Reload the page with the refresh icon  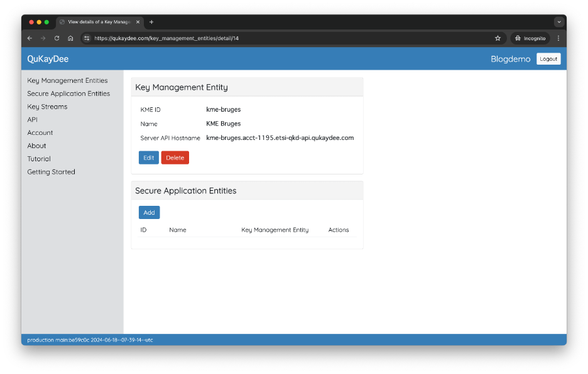click(57, 38)
